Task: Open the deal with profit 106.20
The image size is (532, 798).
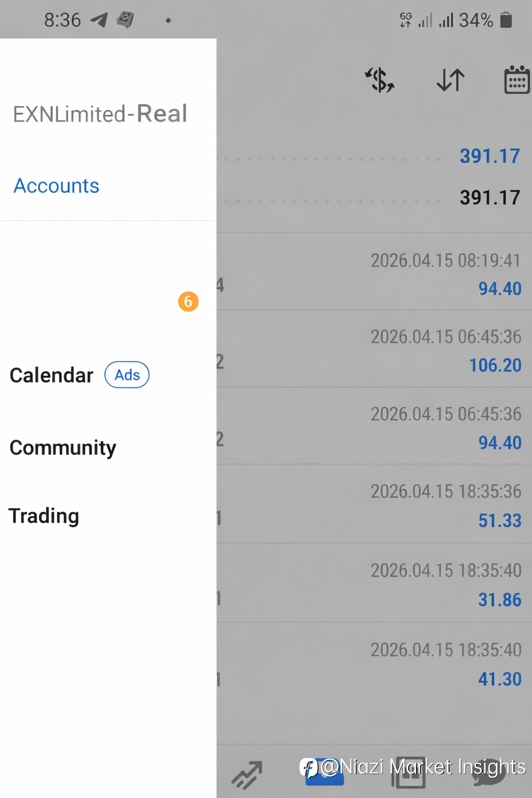Action: 374,349
